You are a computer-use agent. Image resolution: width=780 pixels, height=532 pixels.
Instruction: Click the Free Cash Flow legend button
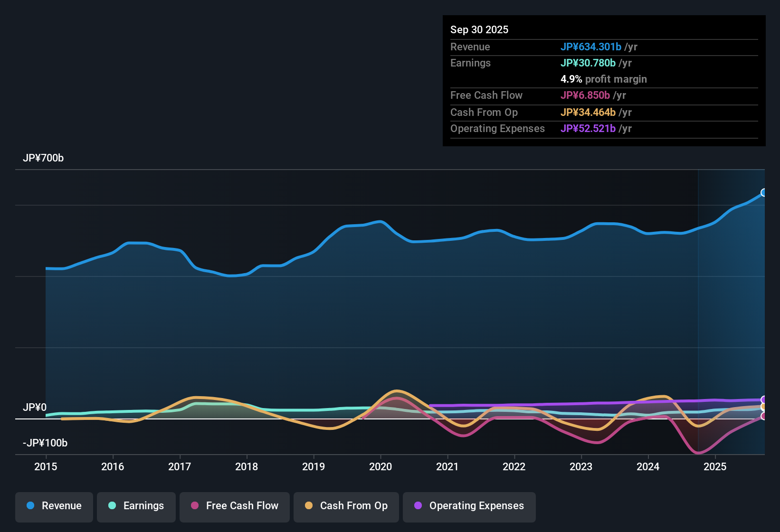point(234,506)
